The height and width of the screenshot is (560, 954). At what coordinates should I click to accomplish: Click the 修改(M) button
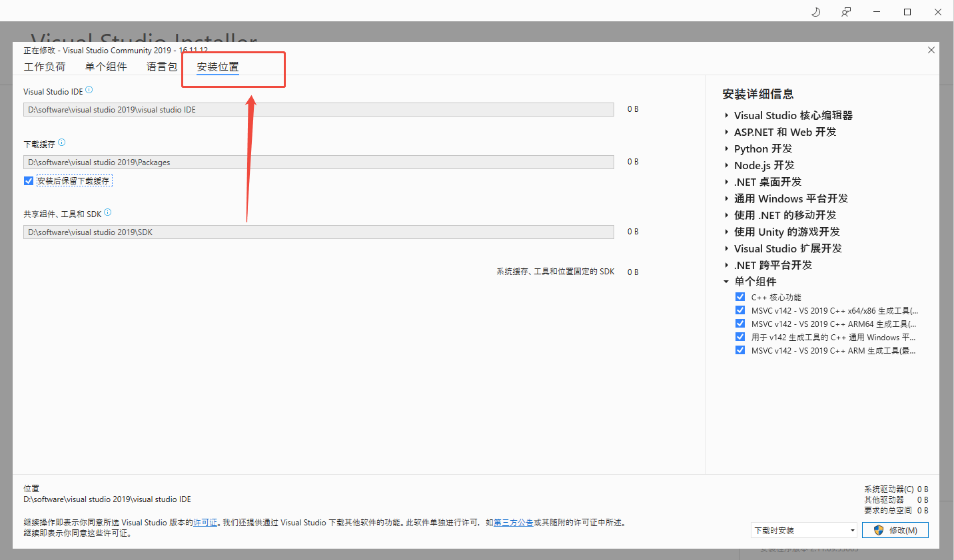[895, 530]
